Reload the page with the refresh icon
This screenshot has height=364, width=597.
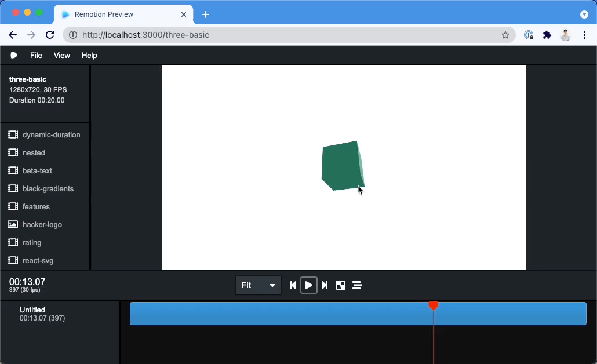50,35
